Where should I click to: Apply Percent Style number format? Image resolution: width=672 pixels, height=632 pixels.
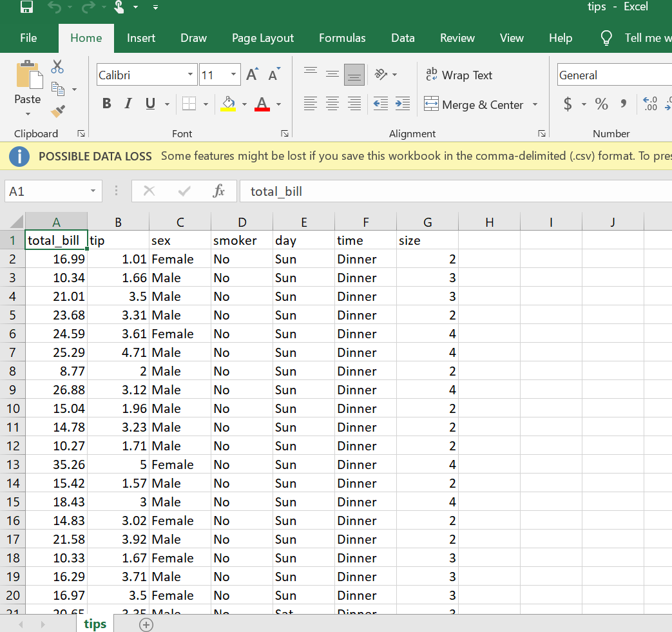[x=601, y=104]
